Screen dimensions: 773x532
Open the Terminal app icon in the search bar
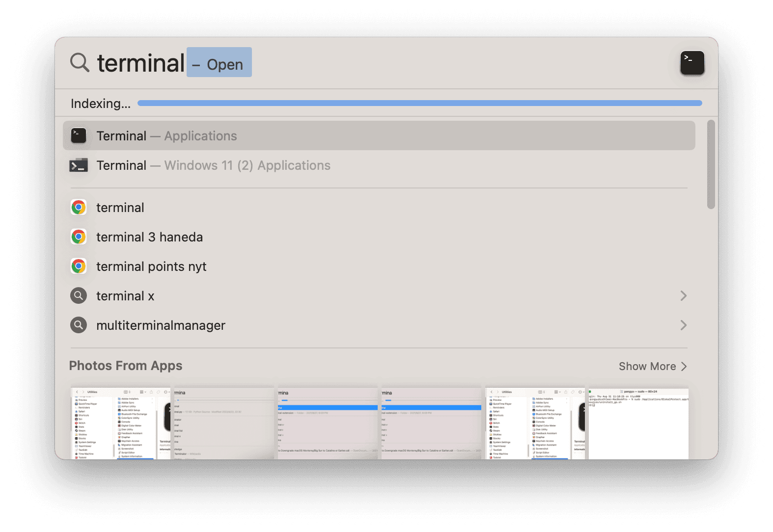692,63
